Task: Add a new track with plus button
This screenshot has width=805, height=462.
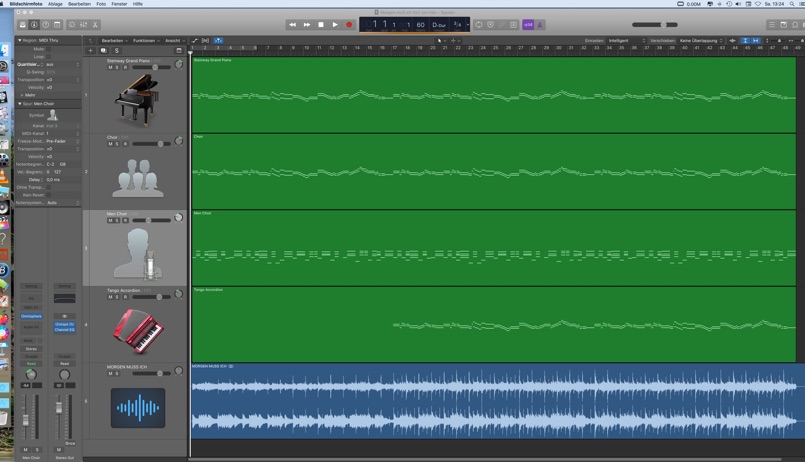Action: 90,50
